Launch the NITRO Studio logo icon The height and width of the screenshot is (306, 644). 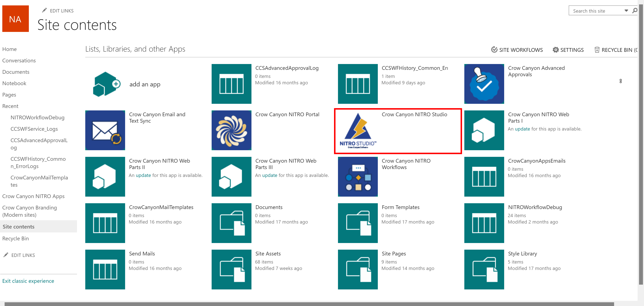point(358,130)
